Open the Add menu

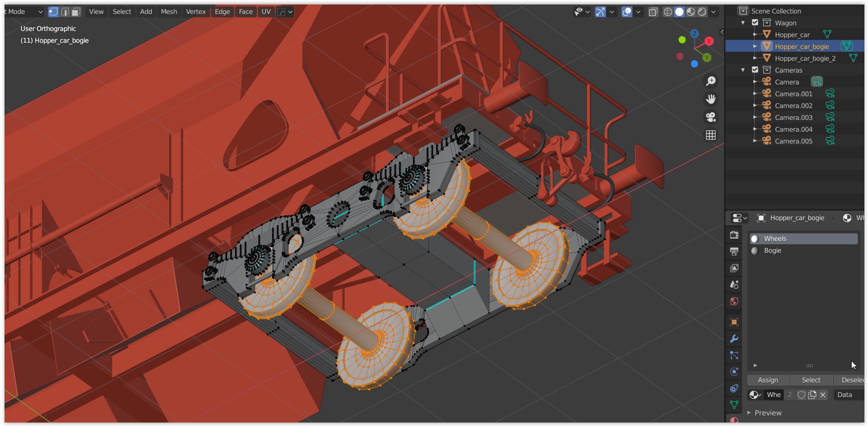146,12
